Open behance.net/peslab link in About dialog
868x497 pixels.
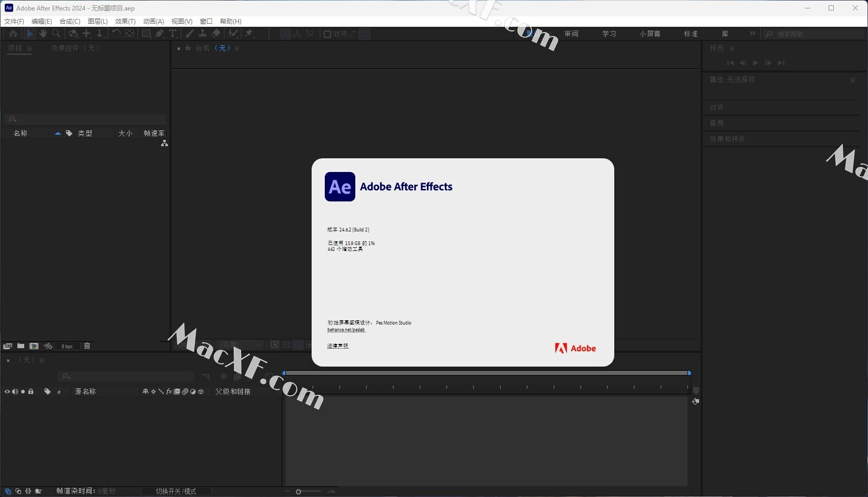pyautogui.click(x=346, y=330)
